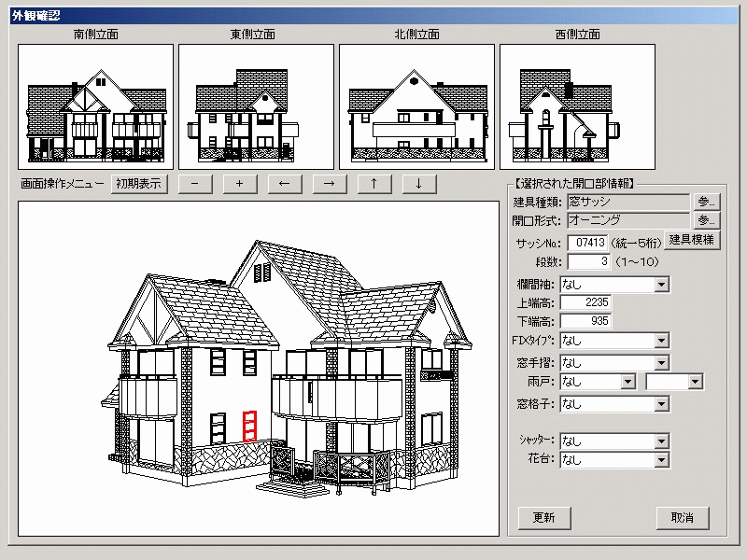
Task: Pan the view with the right arrow button
Action: pos(329,183)
